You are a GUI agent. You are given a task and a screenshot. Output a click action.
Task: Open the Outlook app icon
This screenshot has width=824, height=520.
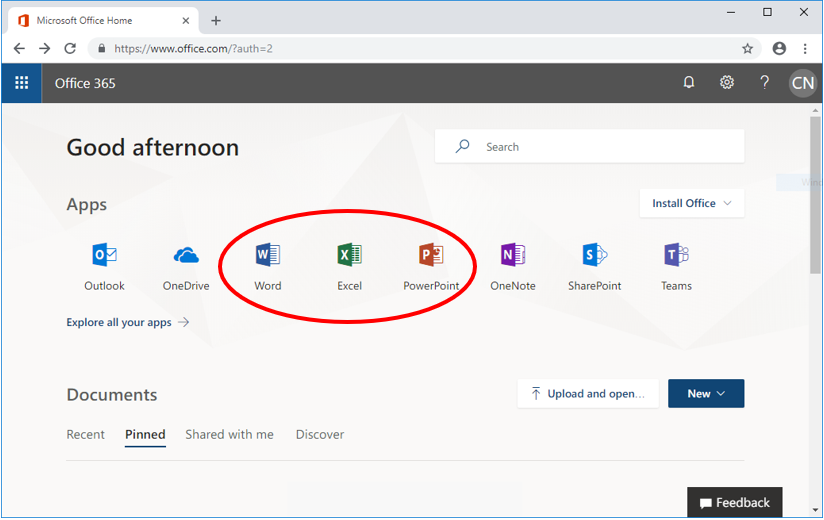click(x=104, y=256)
